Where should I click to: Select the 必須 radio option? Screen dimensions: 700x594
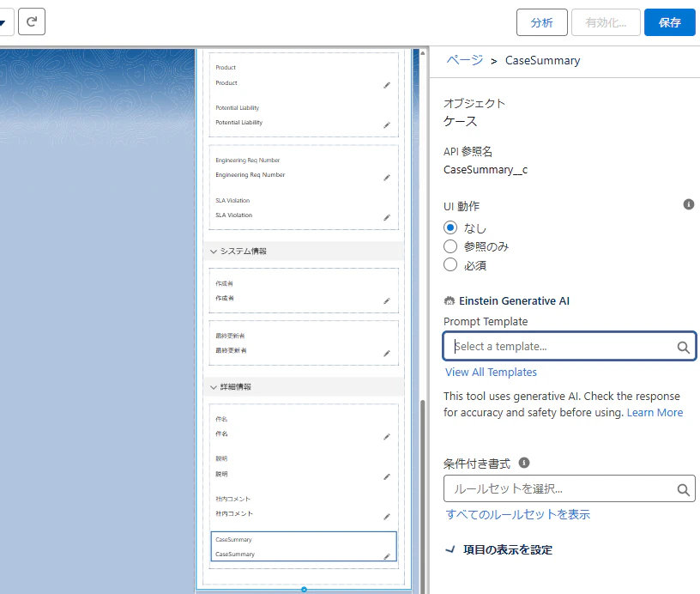450,265
